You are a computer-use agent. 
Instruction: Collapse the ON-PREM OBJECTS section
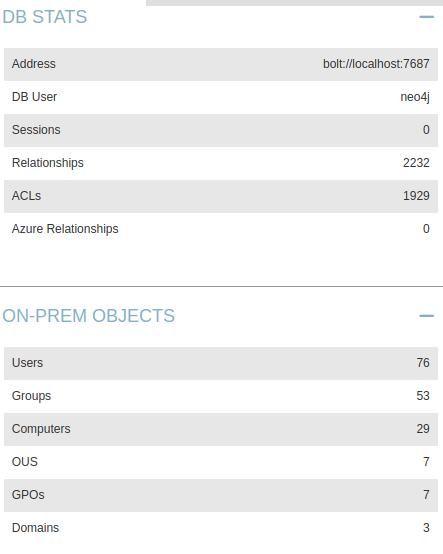[x=426, y=316]
